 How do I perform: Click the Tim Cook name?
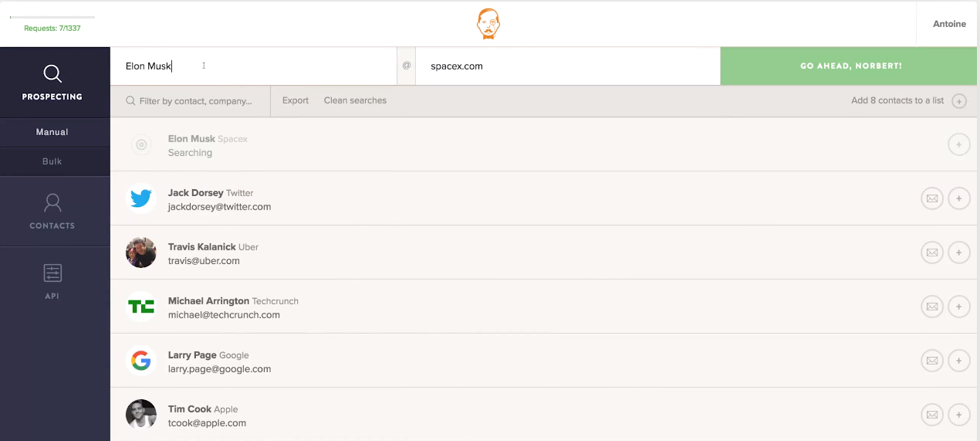tap(189, 409)
